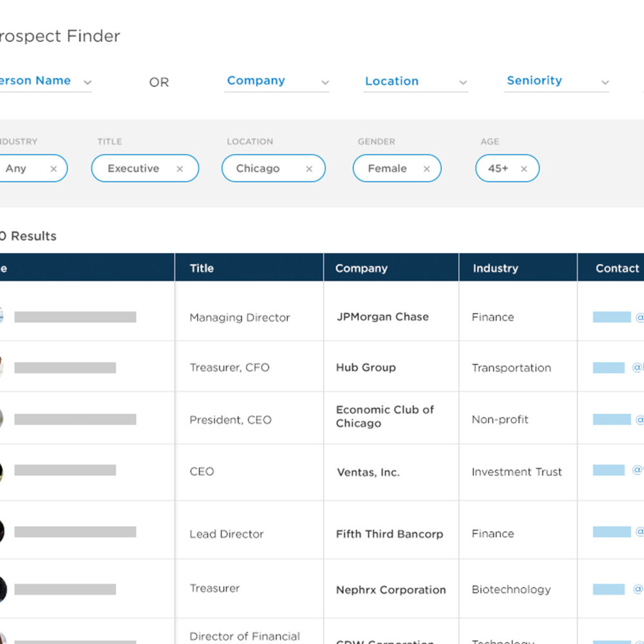Click the email icon for Nephrx Corporation
This screenshot has width=644, height=644.
[611, 588]
